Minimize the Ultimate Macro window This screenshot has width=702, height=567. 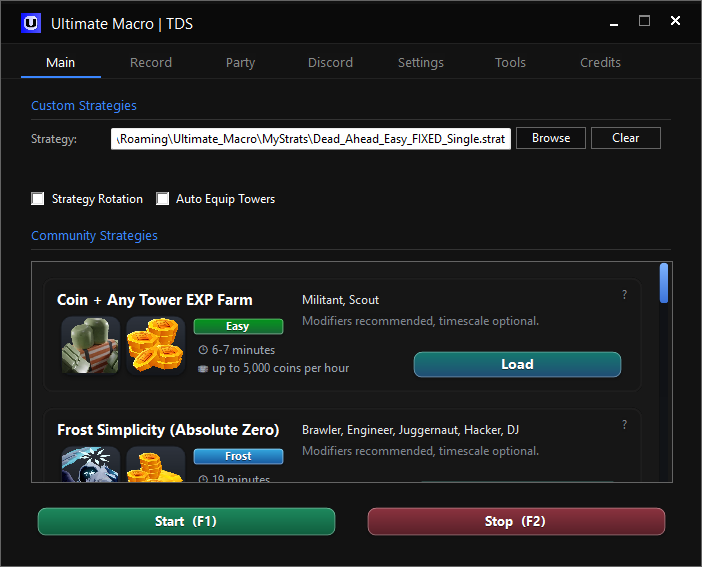pyautogui.click(x=614, y=23)
